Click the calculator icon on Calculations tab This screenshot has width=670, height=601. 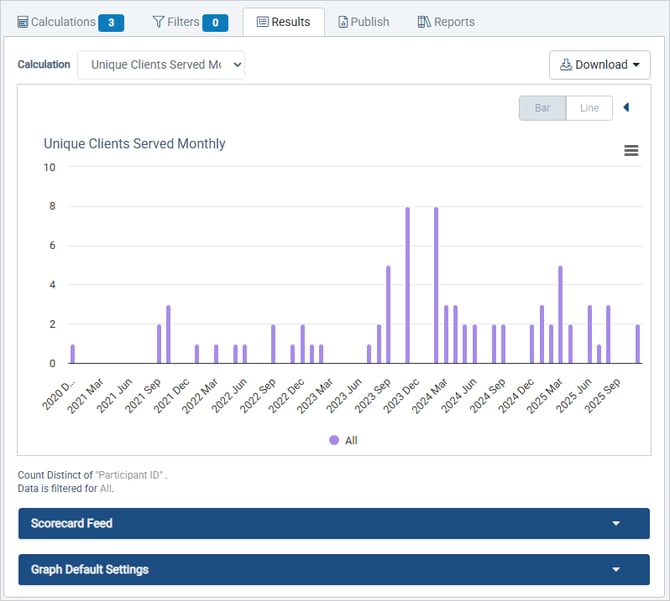(23, 22)
